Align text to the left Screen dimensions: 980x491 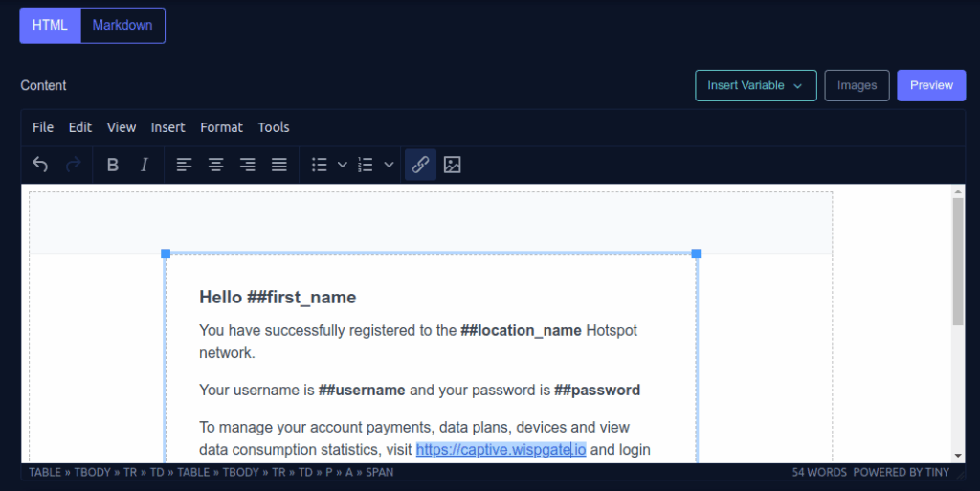185,165
